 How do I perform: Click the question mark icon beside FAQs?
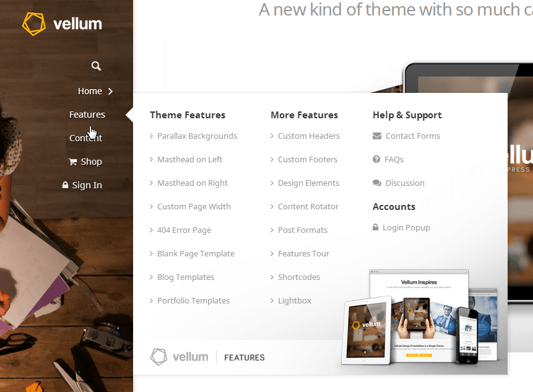coord(376,159)
